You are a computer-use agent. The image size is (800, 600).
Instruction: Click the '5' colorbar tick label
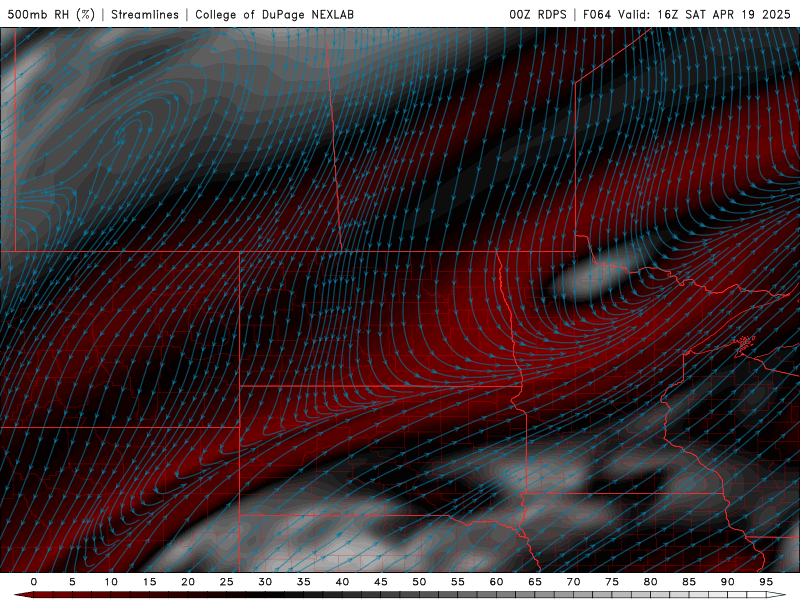tap(72, 582)
